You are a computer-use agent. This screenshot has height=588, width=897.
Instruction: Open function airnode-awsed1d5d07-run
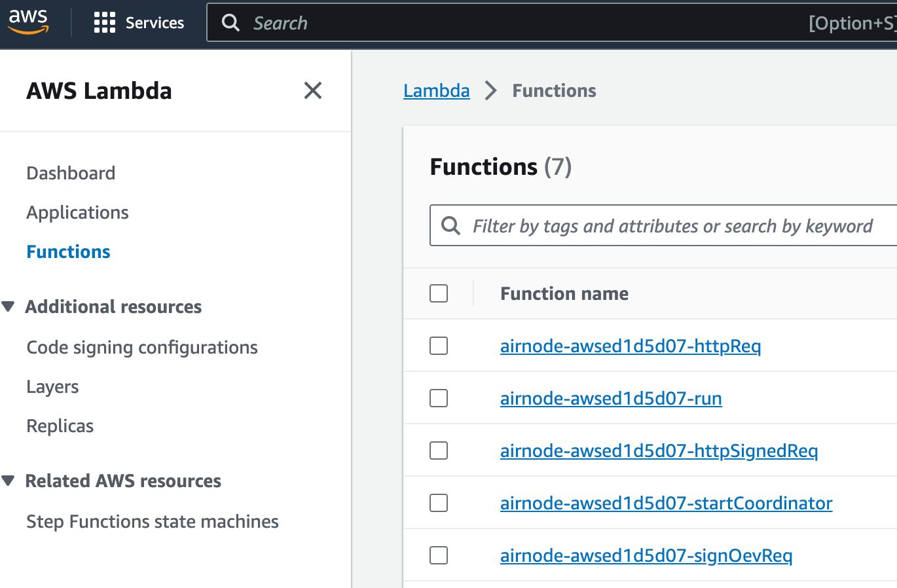(611, 398)
